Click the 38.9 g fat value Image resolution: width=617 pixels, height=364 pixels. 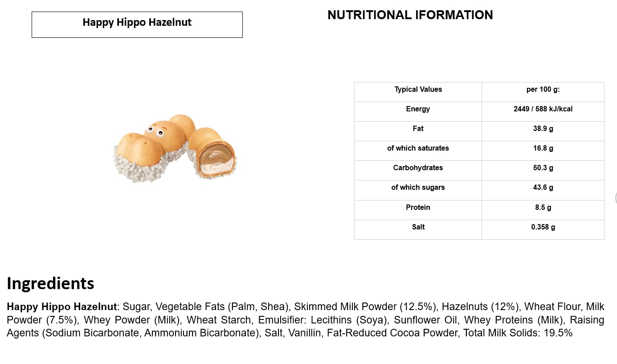[543, 129]
